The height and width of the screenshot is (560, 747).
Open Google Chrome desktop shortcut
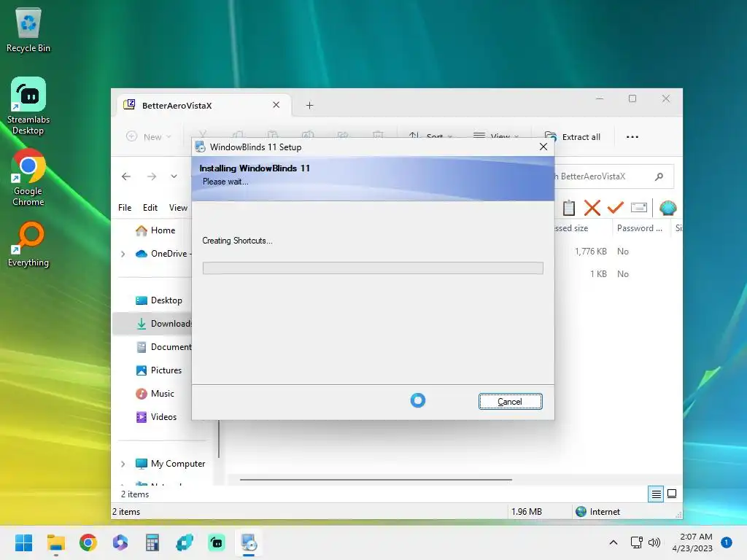pyautogui.click(x=28, y=178)
